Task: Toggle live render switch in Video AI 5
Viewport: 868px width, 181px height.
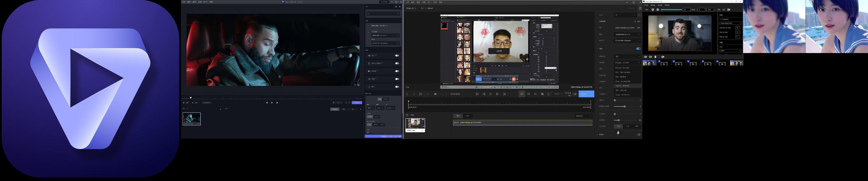Action: pos(575,94)
